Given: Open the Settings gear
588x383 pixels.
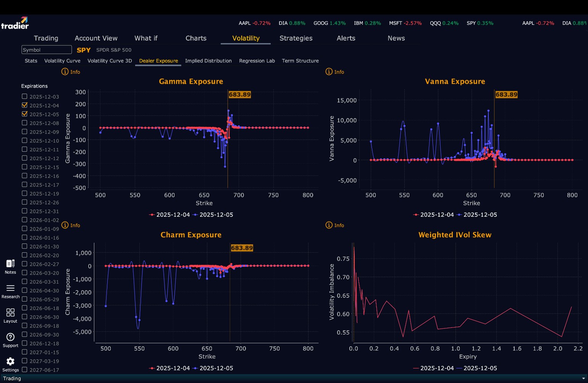Looking at the screenshot, I should click(x=10, y=365).
